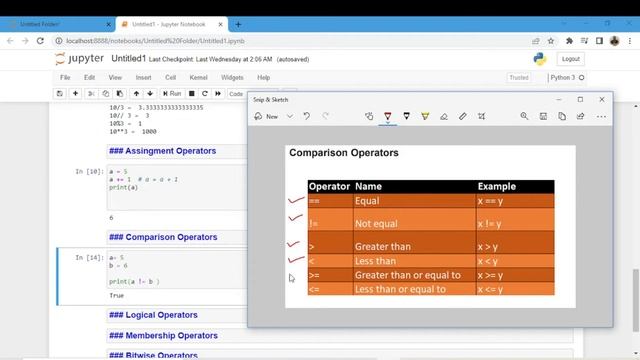
Task: Open the Help menu in Jupyter
Action: (x=263, y=78)
